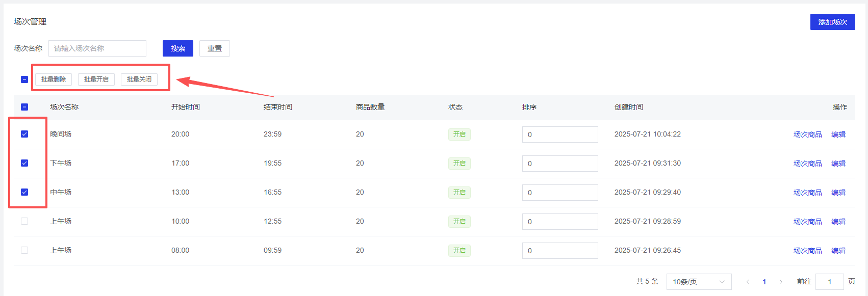
Task: Click previous page arrow in pagination
Action: point(748,282)
